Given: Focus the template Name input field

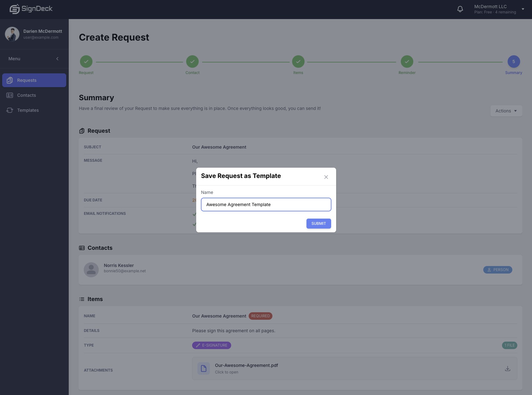Looking at the screenshot, I should 266,205.
